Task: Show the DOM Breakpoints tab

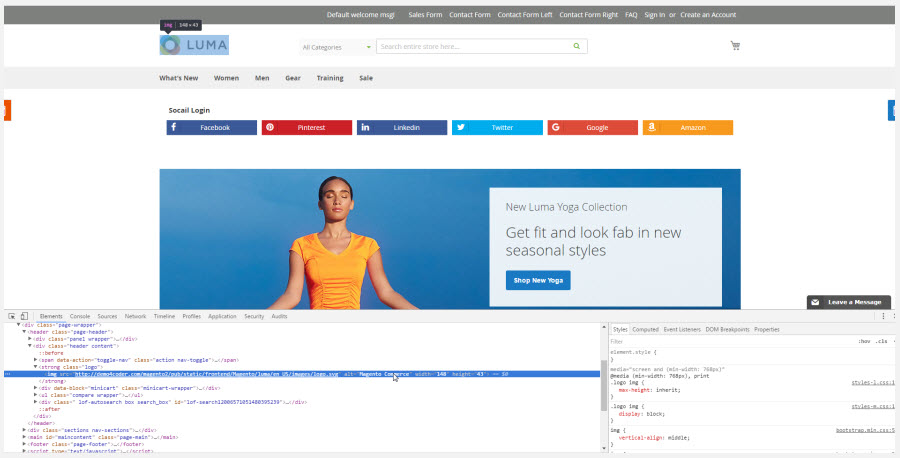Action: [x=727, y=329]
